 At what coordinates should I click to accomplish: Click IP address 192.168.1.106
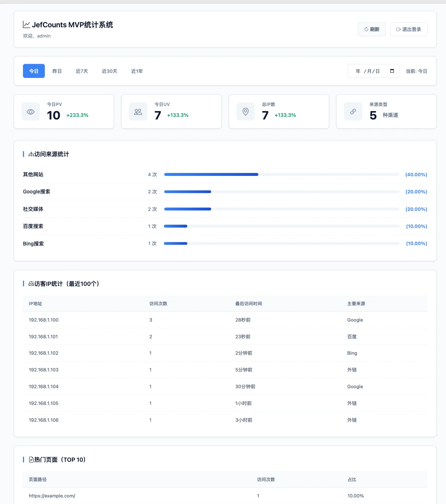pyautogui.click(x=44, y=420)
